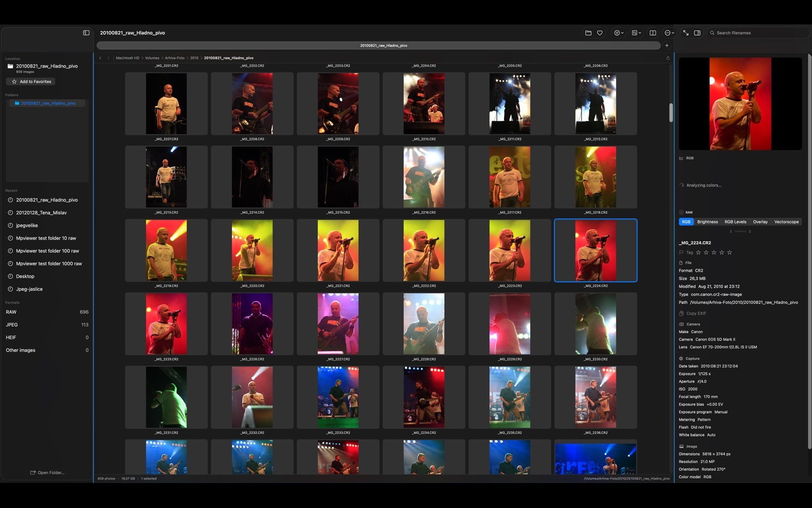Click the heart favorites icon in toolbar
The image size is (812, 508).
600,33
